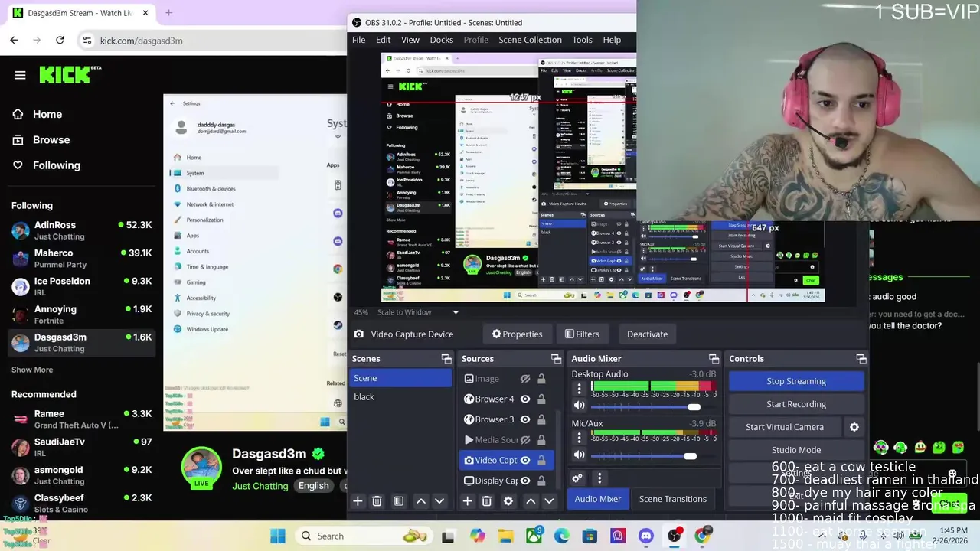Open the OBS File menu
980x551 pixels.
pos(358,40)
